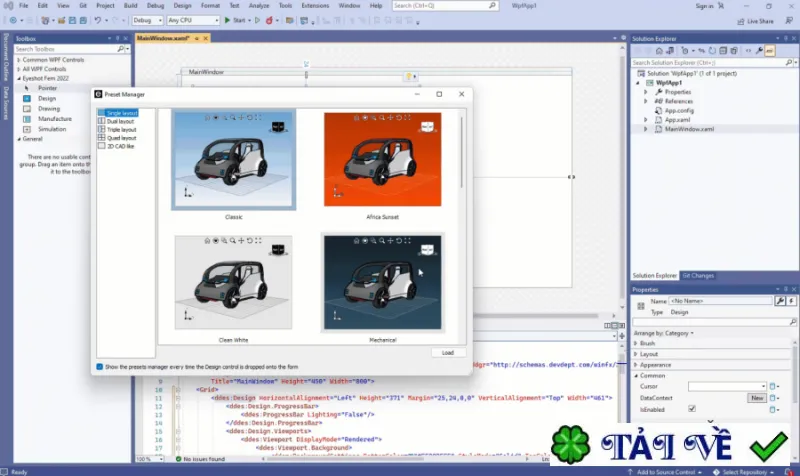Click the wrench Properties icon in Solution Explorer toolbar
Screen dimensions: 800x476
(759, 51)
